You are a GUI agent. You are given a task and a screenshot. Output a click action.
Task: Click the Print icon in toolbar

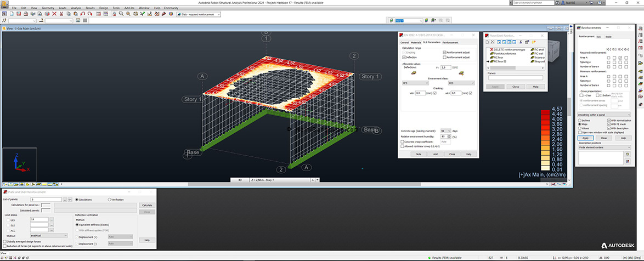point(25,14)
